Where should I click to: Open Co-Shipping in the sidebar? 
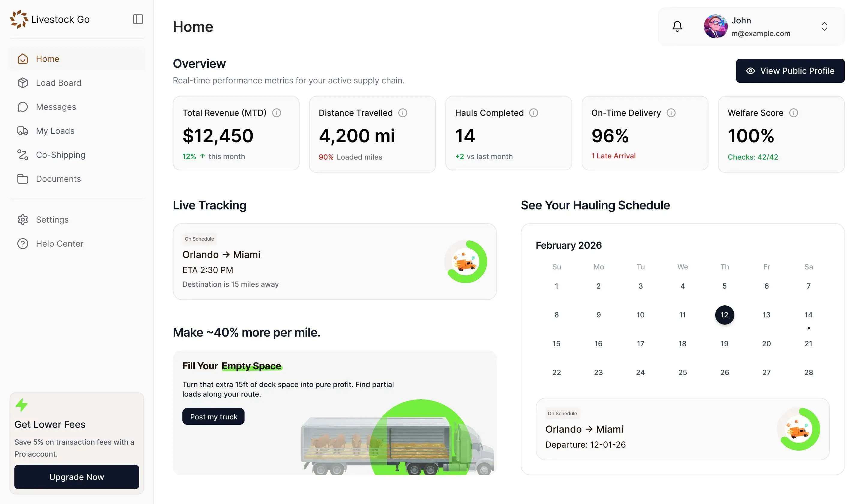[x=77, y=154]
